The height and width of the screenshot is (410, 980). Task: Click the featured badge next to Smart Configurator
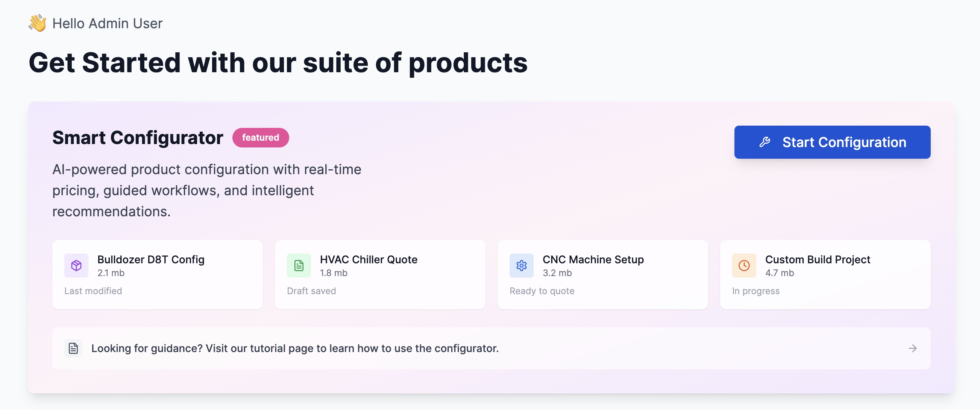point(260,137)
